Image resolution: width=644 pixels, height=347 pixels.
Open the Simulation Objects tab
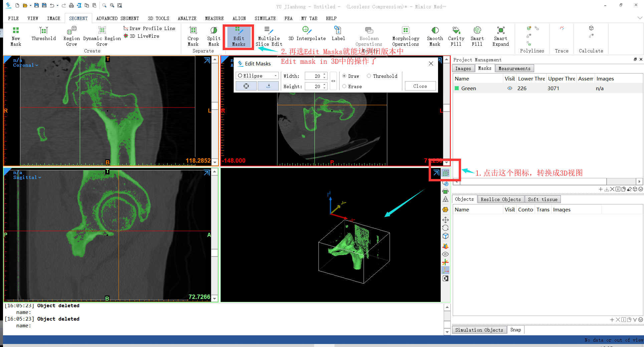point(479,330)
